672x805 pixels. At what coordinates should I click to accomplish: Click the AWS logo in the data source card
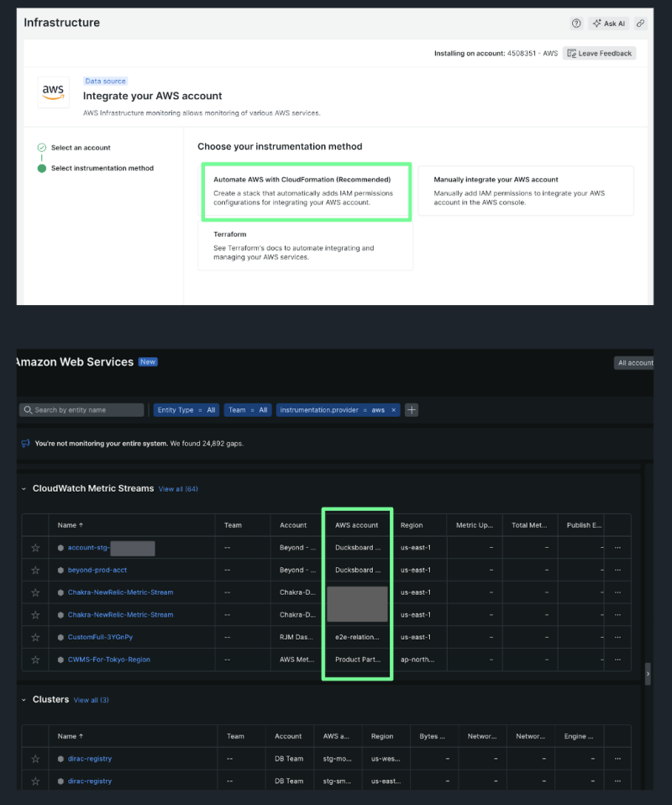[x=53, y=91]
